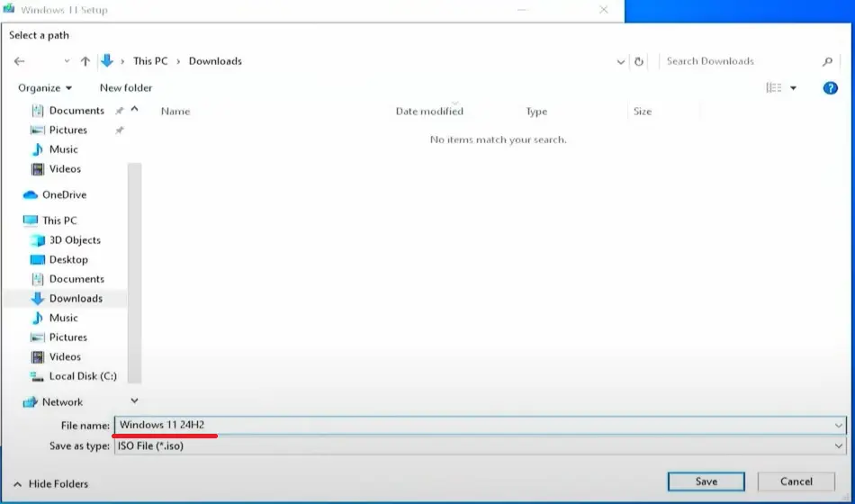Click the Local Disk drive icon

click(37, 376)
